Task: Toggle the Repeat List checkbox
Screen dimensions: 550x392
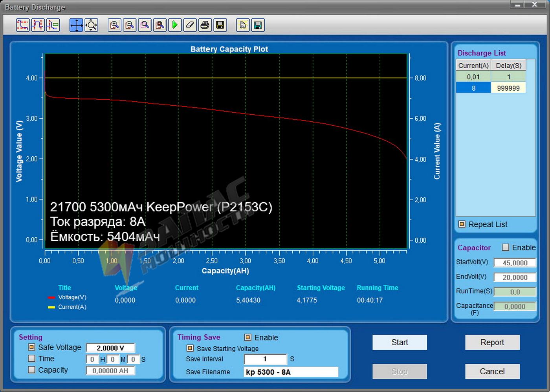Action: coord(462,224)
